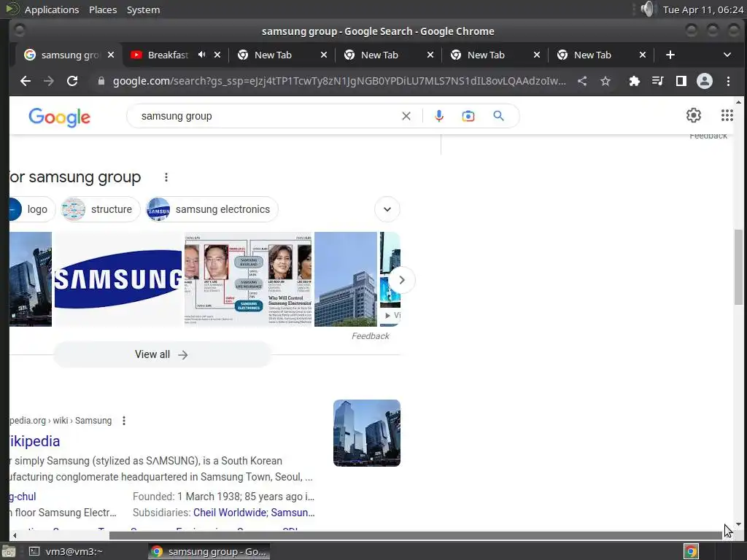Open the Samsung Town thumbnail beside Wikipedia

[x=367, y=433]
